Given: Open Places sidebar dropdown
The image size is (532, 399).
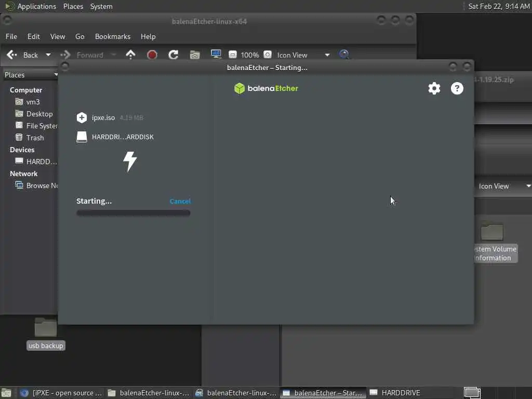Looking at the screenshot, I should [31, 75].
